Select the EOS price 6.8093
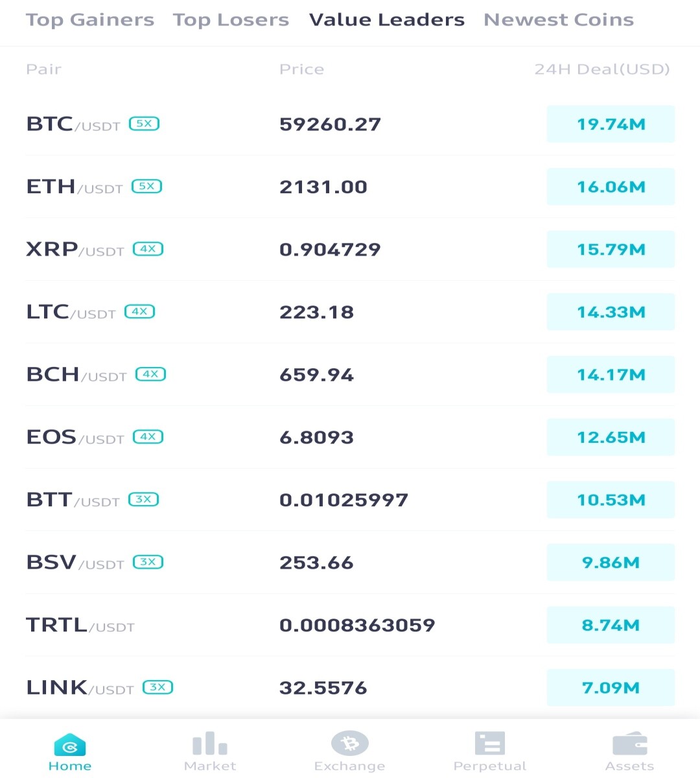Image resolution: width=700 pixels, height=778 pixels. pos(316,438)
